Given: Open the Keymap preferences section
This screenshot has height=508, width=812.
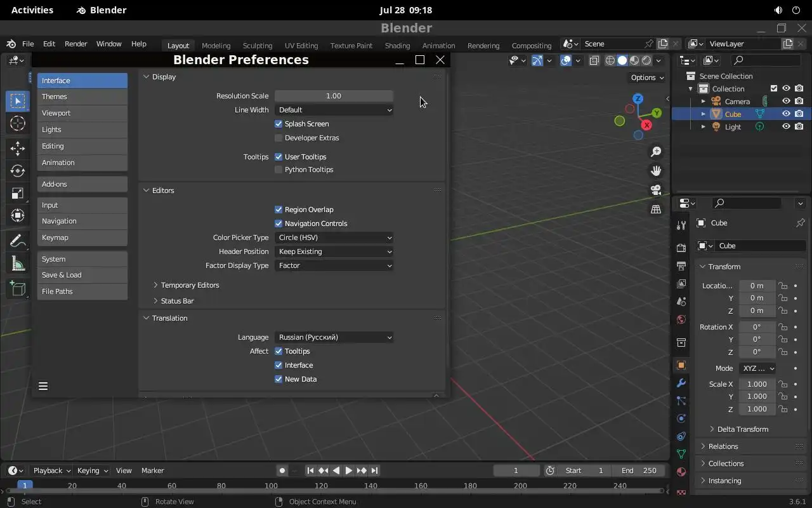Looking at the screenshot, I should (x=82, y=237).
